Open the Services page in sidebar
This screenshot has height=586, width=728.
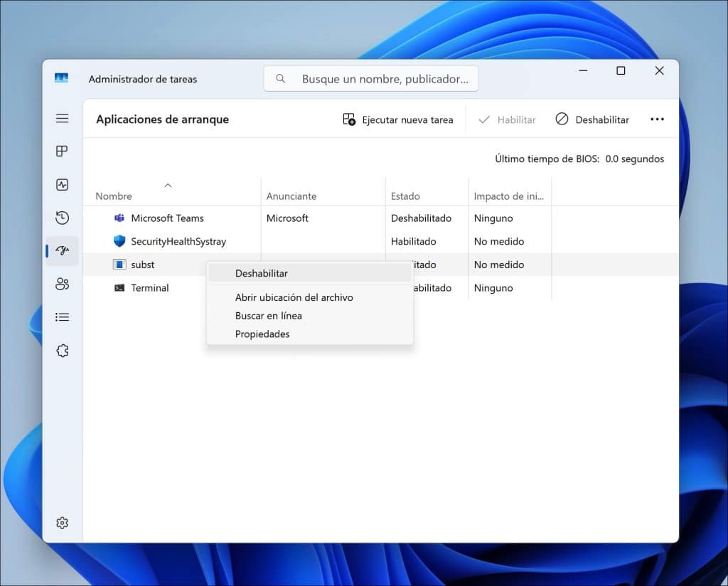[x=63, y=351]
